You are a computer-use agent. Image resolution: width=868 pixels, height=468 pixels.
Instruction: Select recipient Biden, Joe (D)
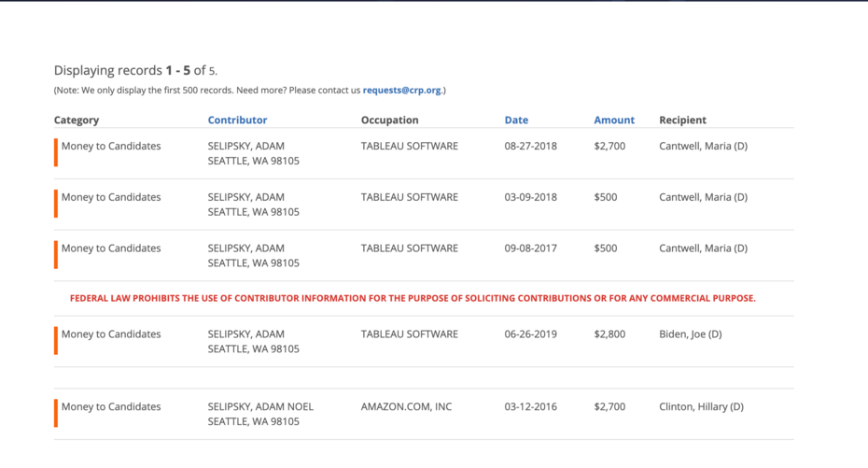click(690, 334)
